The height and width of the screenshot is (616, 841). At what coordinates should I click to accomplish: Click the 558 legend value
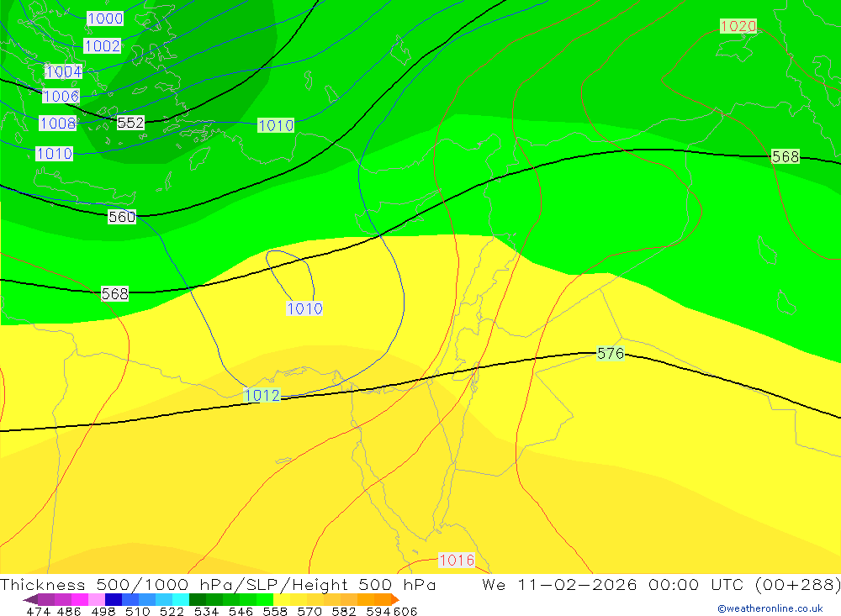pyautogui.click(x=275, y=612)
